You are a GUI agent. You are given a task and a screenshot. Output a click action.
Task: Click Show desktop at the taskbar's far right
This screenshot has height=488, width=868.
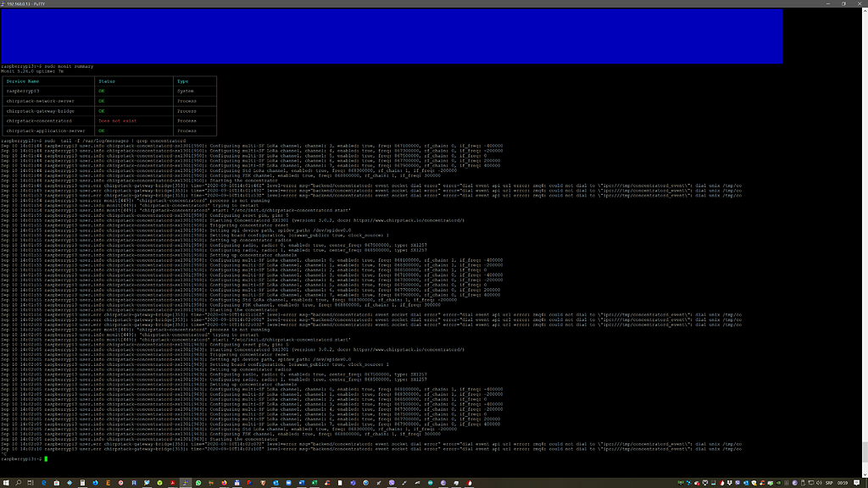click(866, 481)
